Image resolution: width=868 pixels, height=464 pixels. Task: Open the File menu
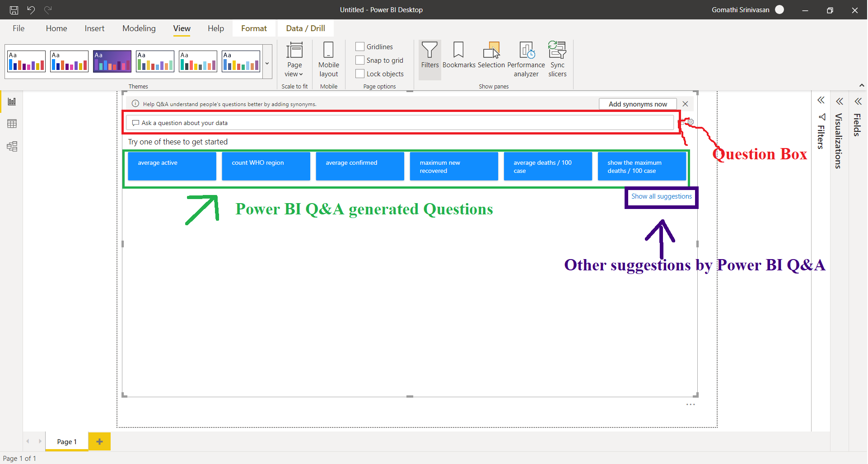tap(19, 28)
